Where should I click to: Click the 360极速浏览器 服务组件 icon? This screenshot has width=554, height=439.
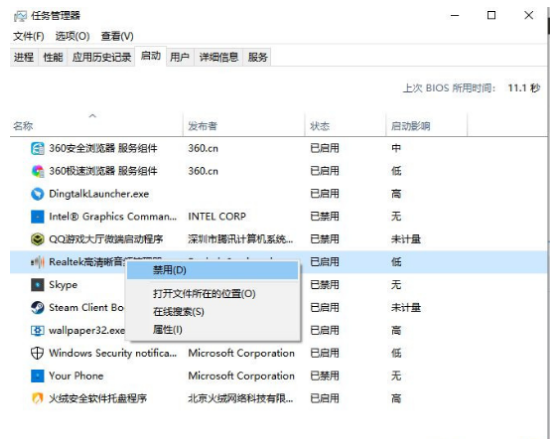tap(37, 171)
